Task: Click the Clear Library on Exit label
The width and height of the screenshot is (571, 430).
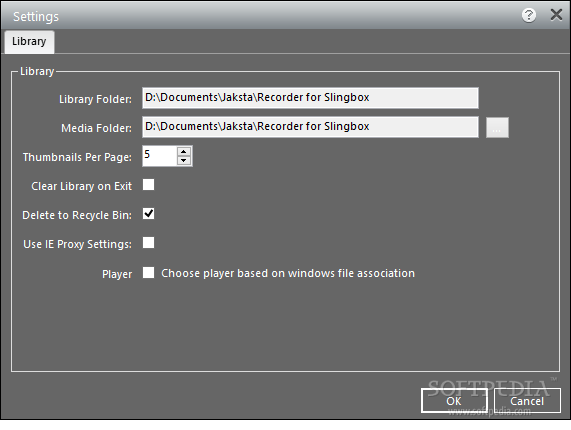Action: 82,186
